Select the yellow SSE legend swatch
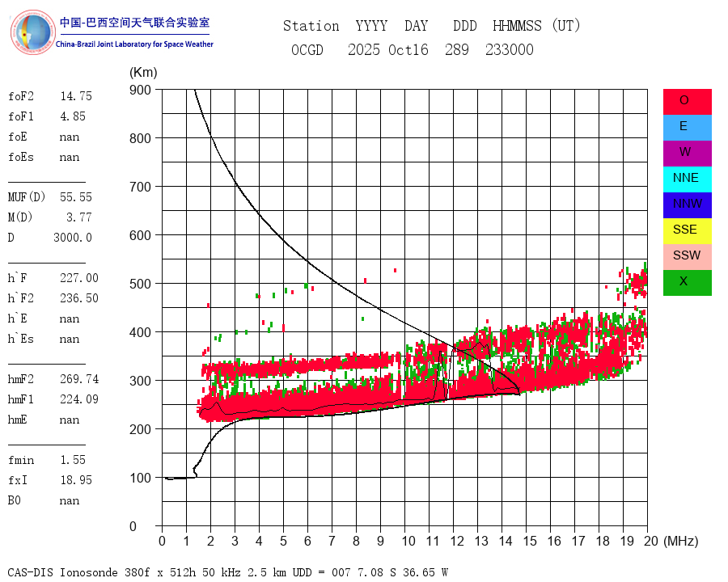The image size is (728, 582). point(687,231)
